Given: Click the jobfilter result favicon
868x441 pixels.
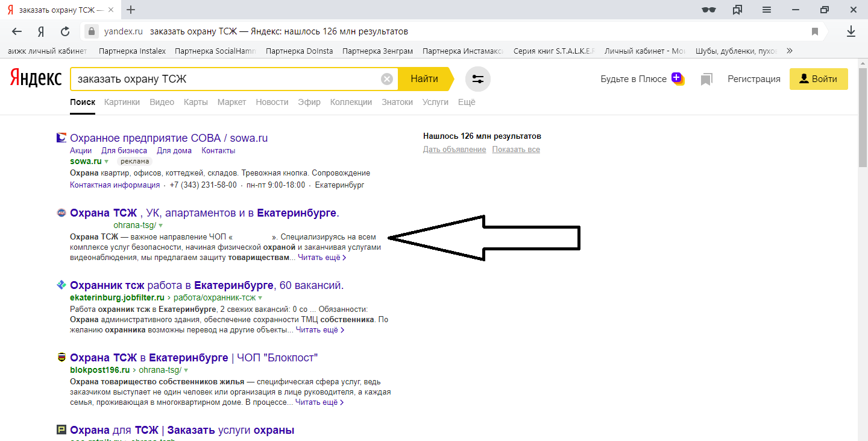Looking at the screenshot, I should (61, 285).
